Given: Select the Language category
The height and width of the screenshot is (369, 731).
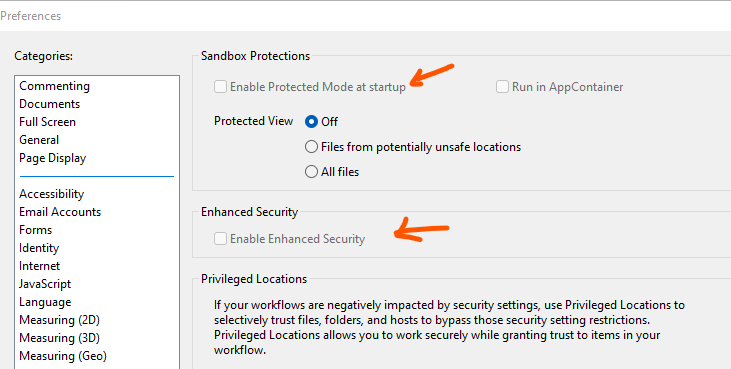Looking at the screenshot, I should 45,302.
